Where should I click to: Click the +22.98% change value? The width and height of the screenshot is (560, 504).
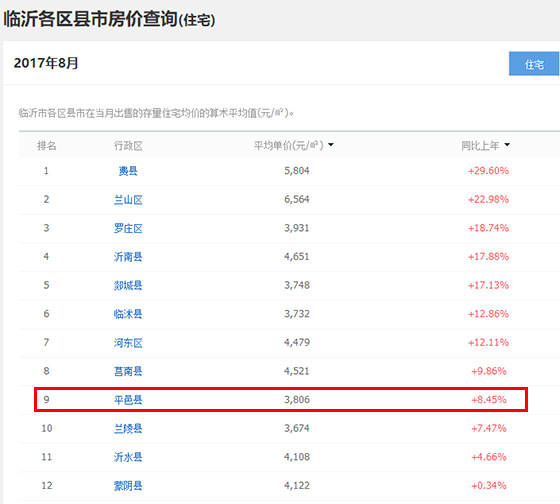[488, 199]
